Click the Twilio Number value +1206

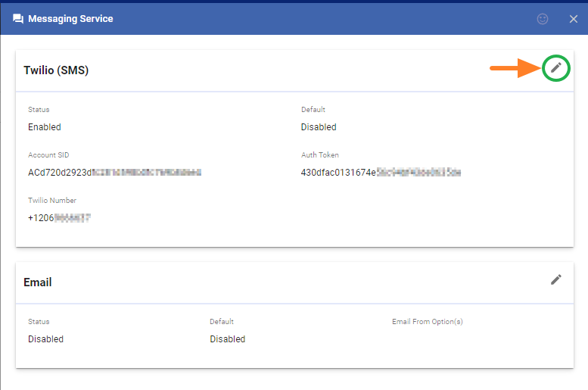(59, 217)
